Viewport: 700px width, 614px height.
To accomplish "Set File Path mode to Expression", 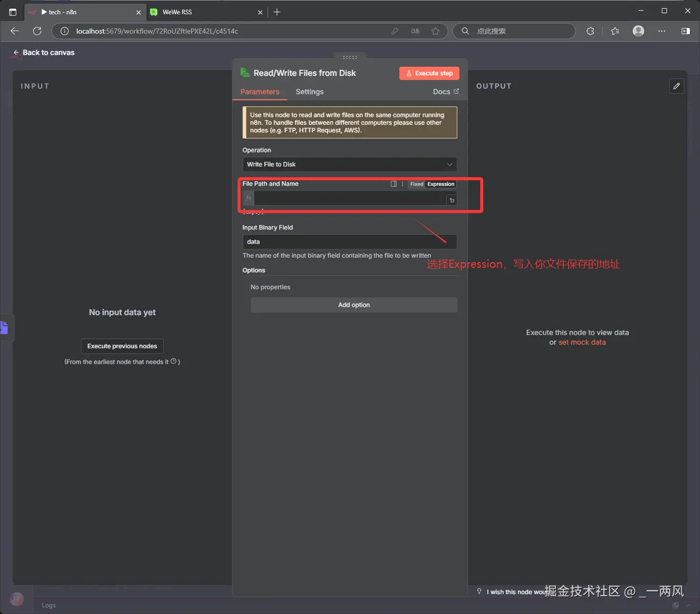I will tap(441, 184).
